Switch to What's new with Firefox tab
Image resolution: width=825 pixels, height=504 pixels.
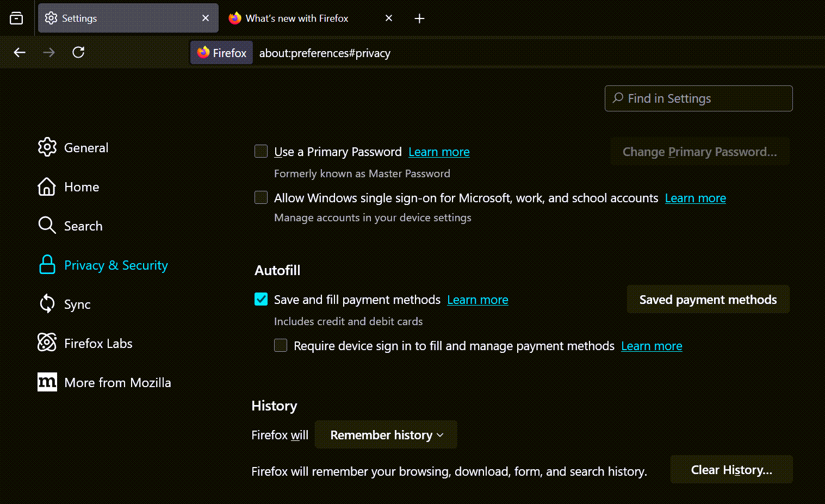(311, 18)
